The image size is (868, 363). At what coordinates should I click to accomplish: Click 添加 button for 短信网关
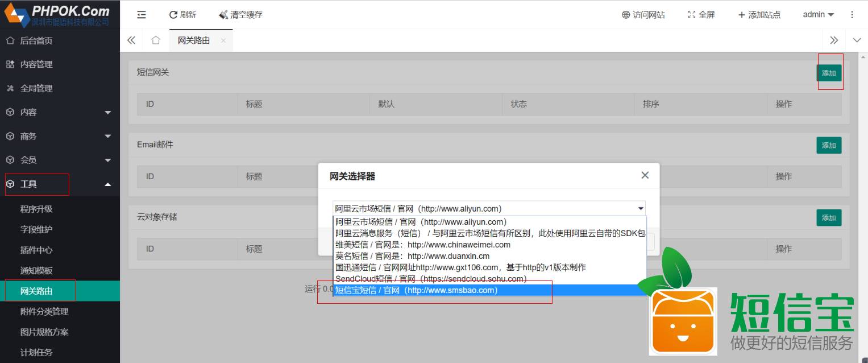[x=829, y=73]
